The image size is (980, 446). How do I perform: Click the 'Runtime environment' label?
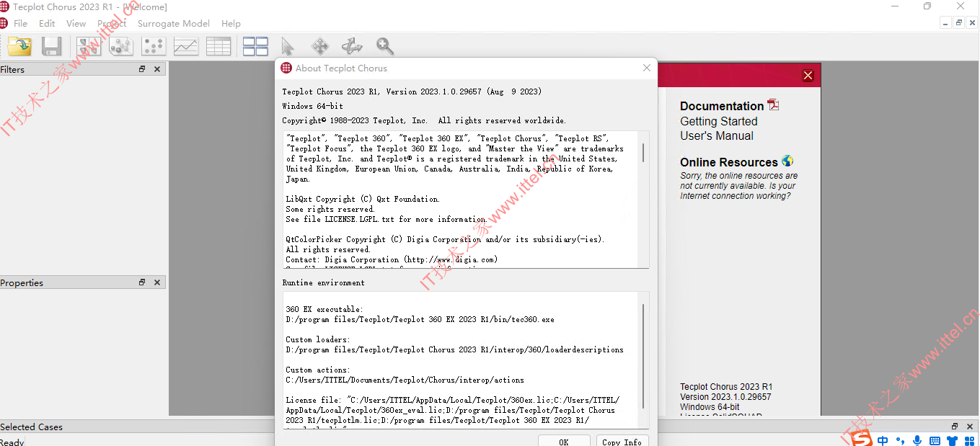[323, 282]
